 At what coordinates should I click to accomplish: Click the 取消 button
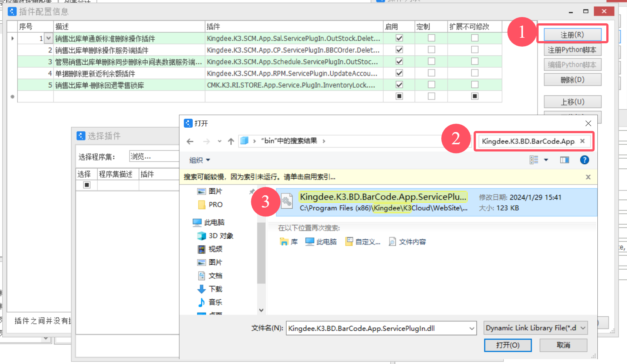click(563, 345)
